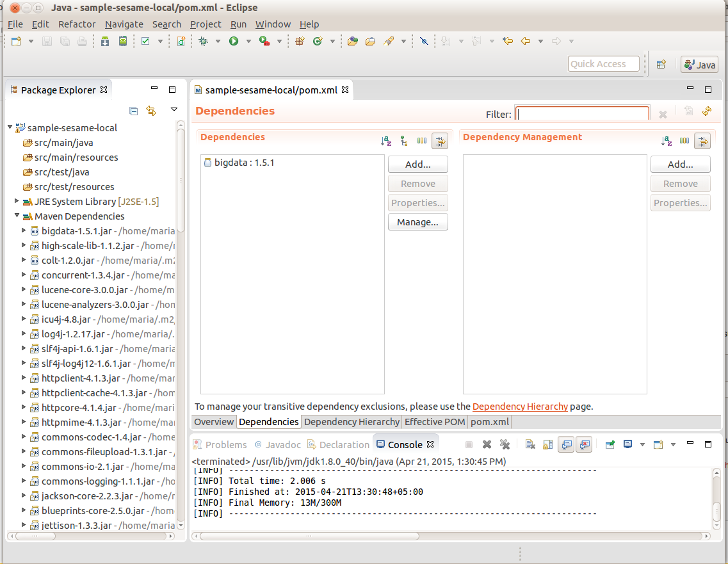Click Add... in Dependency Management section
The width and height of the screenshot is (728, 564).
680,165
